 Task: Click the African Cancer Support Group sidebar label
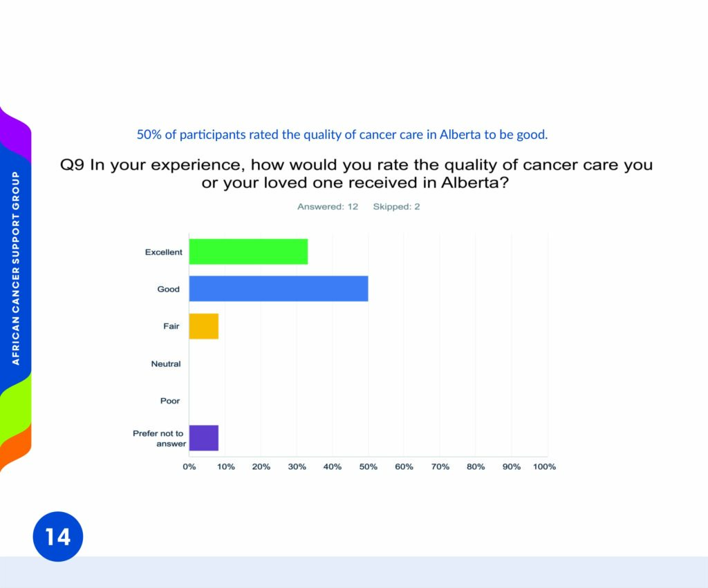coord(16,268)
